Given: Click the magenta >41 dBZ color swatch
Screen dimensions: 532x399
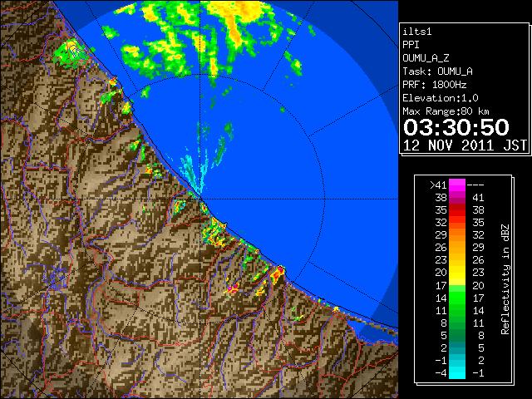Looking at the screenshot, I should [x=457, y=185].
